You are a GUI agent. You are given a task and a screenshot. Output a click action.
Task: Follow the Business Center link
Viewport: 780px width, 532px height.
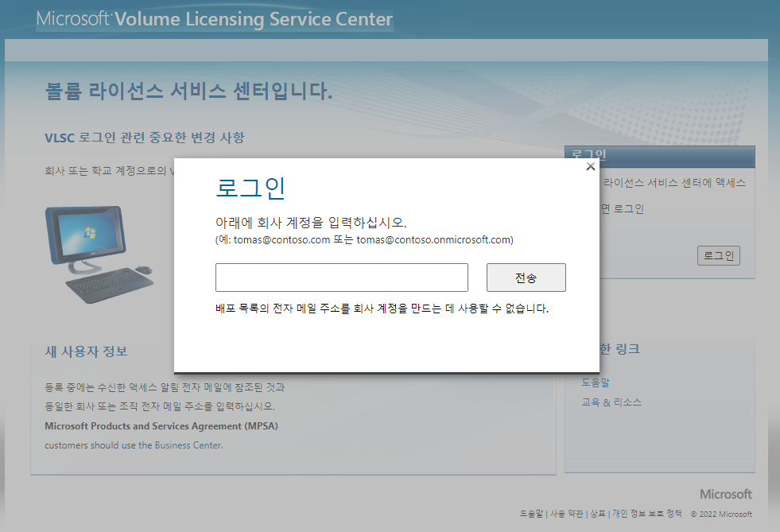click(188, 445)
